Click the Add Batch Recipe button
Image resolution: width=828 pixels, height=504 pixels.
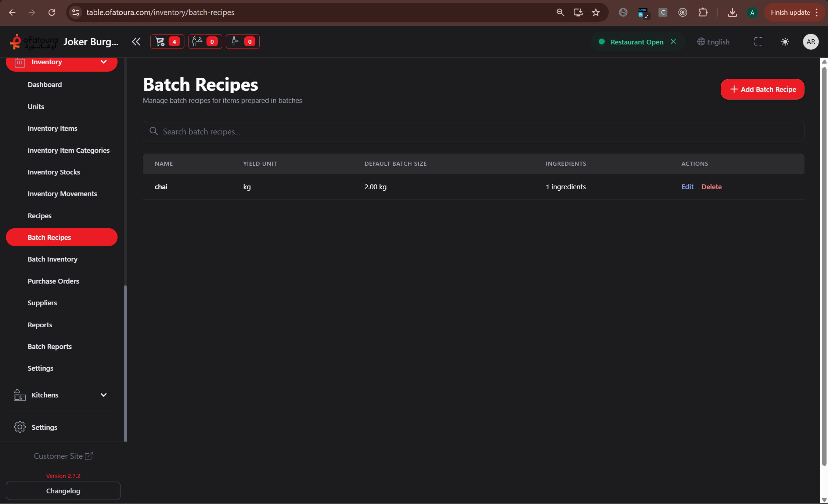coord(762,89)
